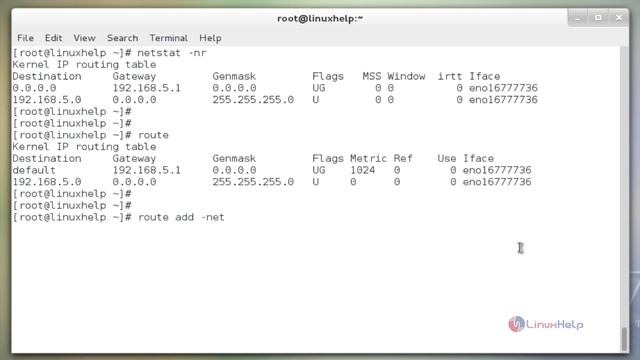Image resolution: width=640 pixels, height=360 pixels.
Task: Open the Edit menu
Action: pos(53,38)
